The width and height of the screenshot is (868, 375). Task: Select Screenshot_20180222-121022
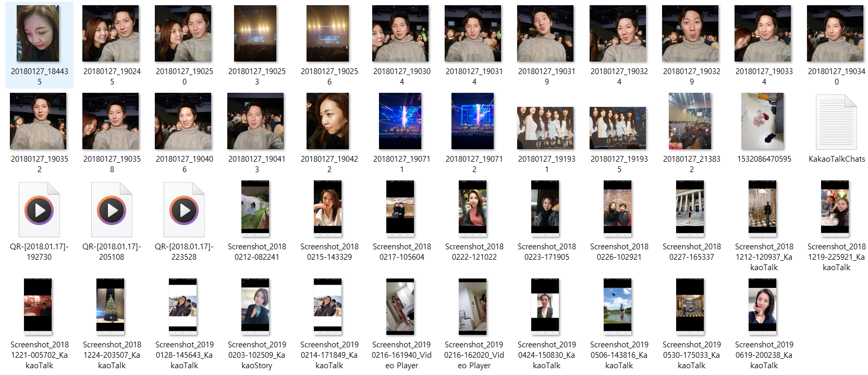coord(473,209)
